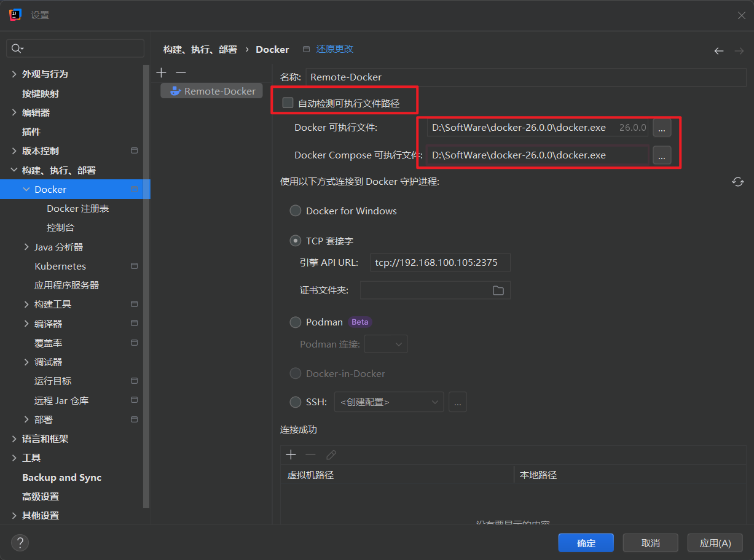Open 控制台 settings page

pyautogui.click(x=60, y=227)
